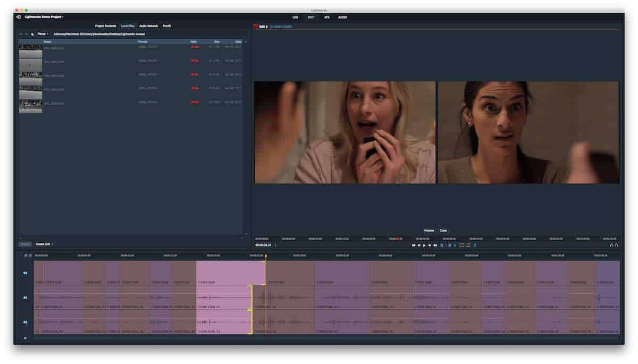Click the red playhead marker on the viewer scrub bar
638x364 pixels.
pyautogui.click(x=398, y=239)
